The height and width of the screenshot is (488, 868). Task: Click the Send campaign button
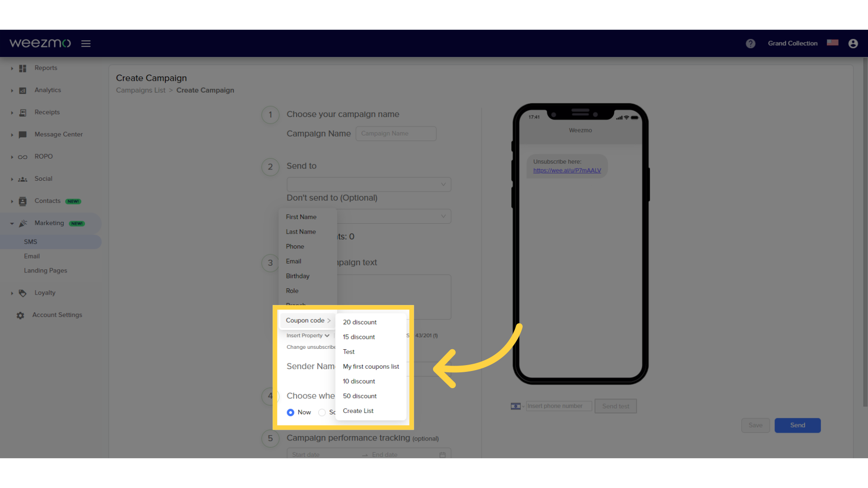797,425
